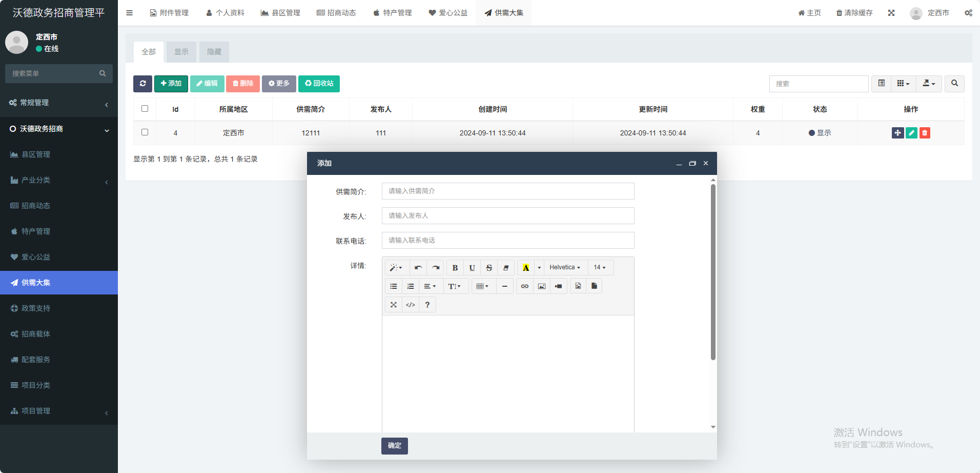Check the select-all checkbox in table header
This screenshot has height=473, width=980.
(x=145, y=109)
